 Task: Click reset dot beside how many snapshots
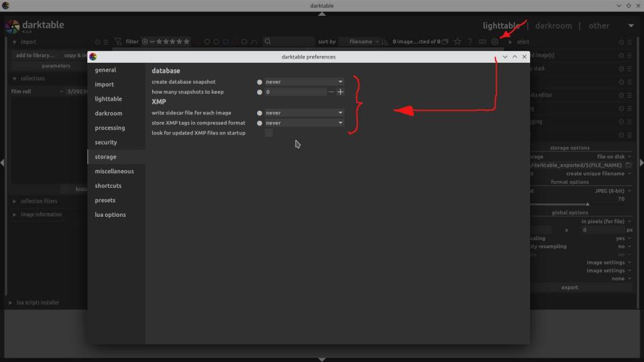coord(260,92)
